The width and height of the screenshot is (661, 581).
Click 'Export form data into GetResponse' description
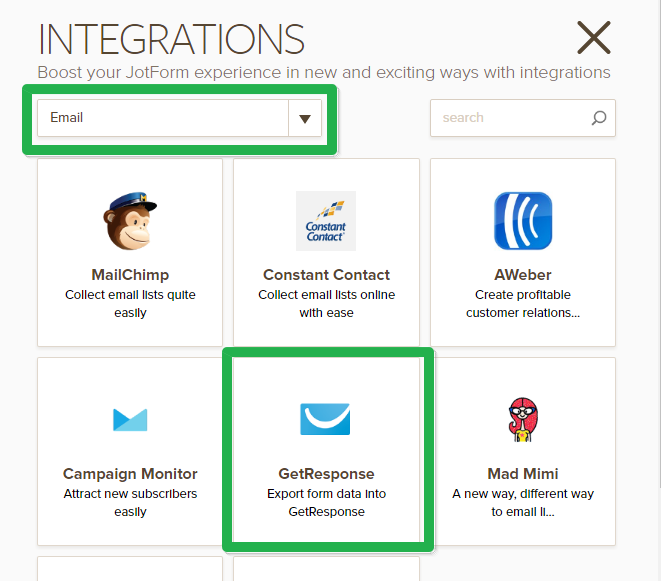[x=326, y=503]
